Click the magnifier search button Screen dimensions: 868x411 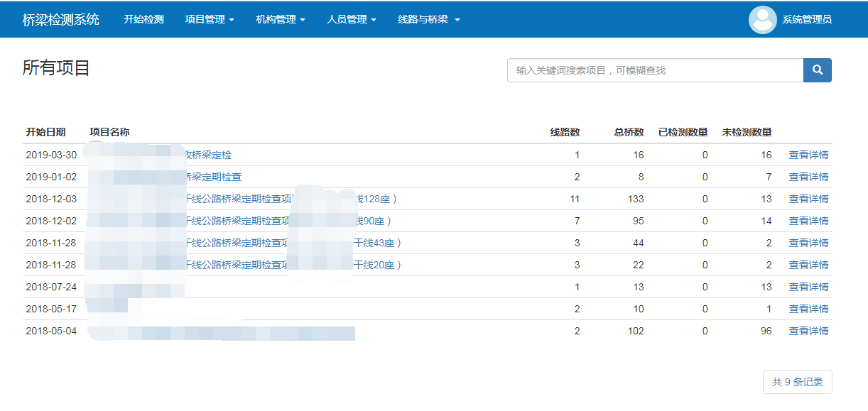pos(817,70)
